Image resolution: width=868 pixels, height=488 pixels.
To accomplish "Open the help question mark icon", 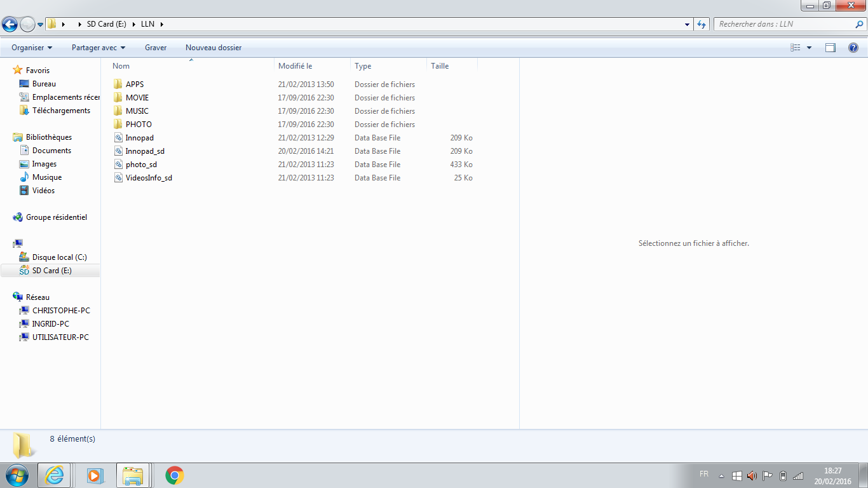I will 853,48.
